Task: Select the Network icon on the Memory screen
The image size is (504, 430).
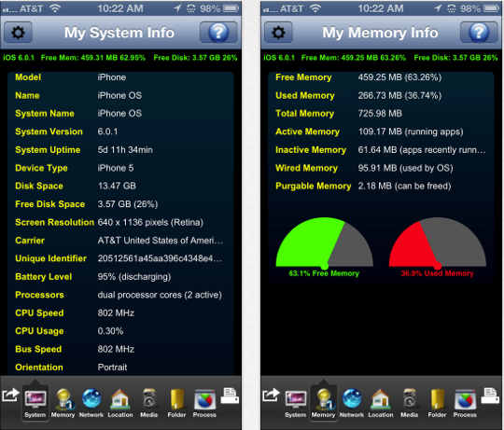Action: pos(352,403)
